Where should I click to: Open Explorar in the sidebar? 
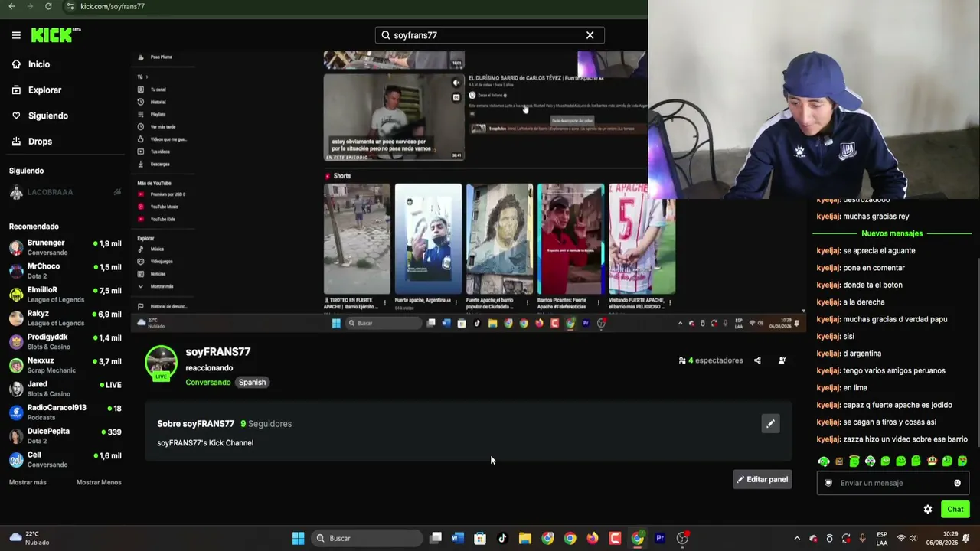[x=37, y=90]
